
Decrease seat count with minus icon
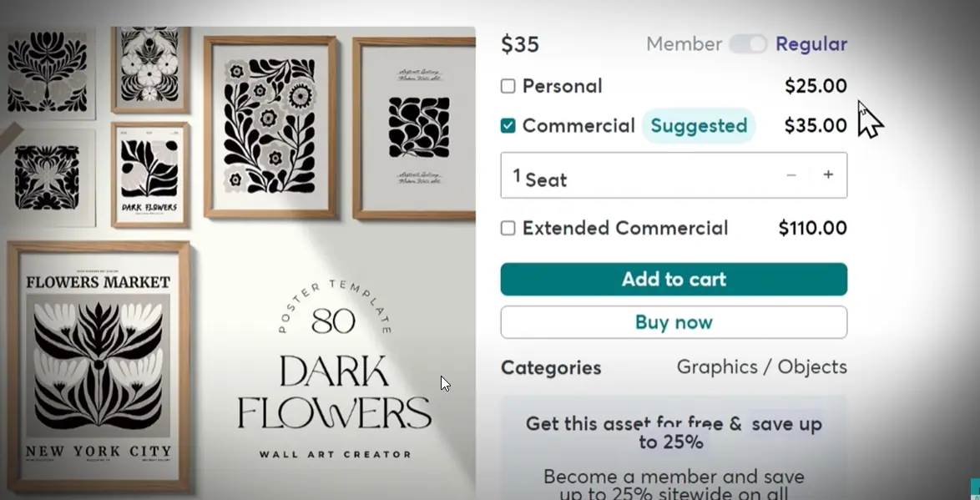tap(791, 175)
